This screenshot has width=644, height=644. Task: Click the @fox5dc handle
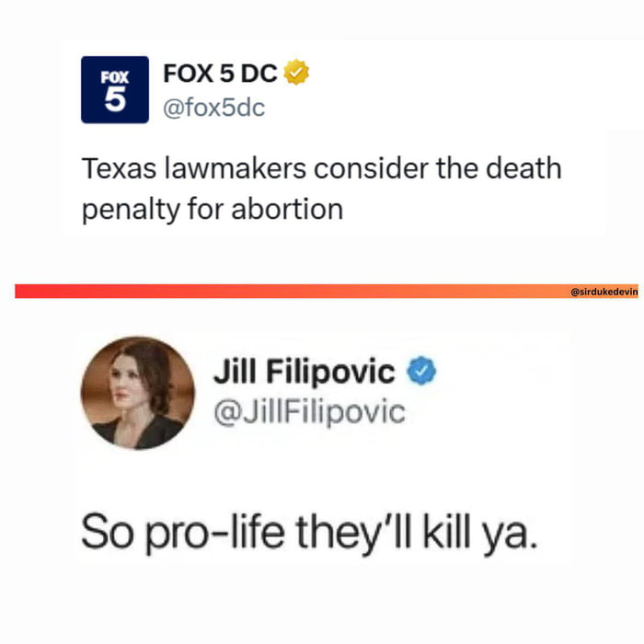pos(214,108)
